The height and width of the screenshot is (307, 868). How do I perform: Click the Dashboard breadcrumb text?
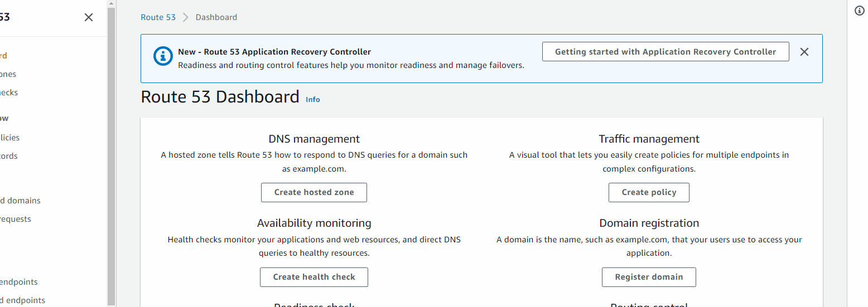tap(216, 17)
